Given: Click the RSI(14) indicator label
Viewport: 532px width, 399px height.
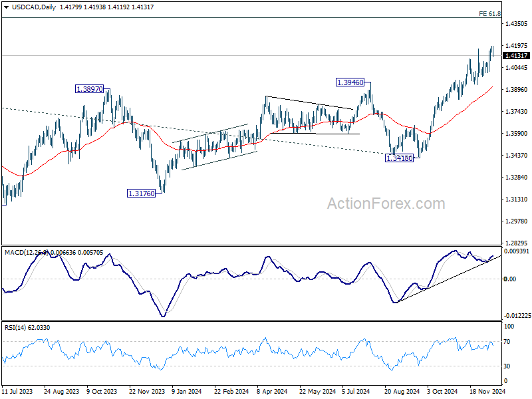Looking at the screenshot, I should point(15,328).
